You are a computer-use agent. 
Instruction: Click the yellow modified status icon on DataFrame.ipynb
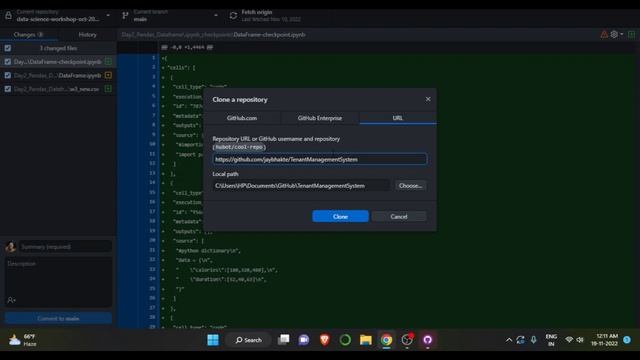[x=108, y=75]
